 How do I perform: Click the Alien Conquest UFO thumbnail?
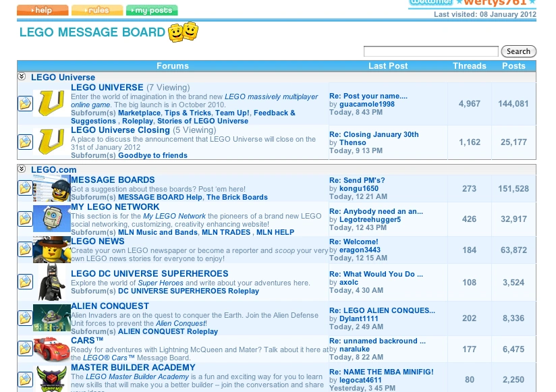(x=51, y=318)
